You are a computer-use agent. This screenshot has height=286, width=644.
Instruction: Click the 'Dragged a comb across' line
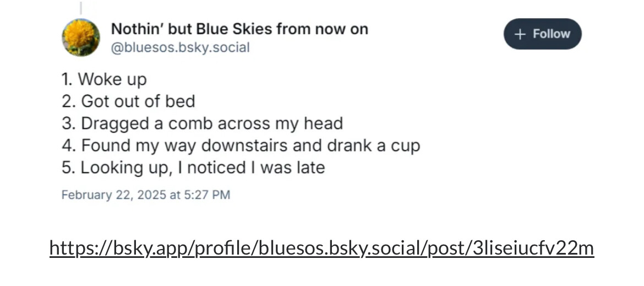203,123
